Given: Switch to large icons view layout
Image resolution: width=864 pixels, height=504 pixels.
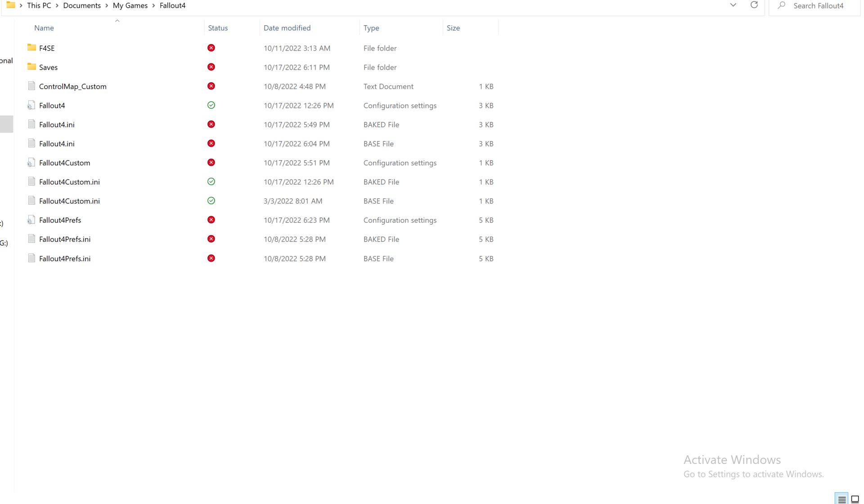Looking at the screenshot, I should (855, 499).
